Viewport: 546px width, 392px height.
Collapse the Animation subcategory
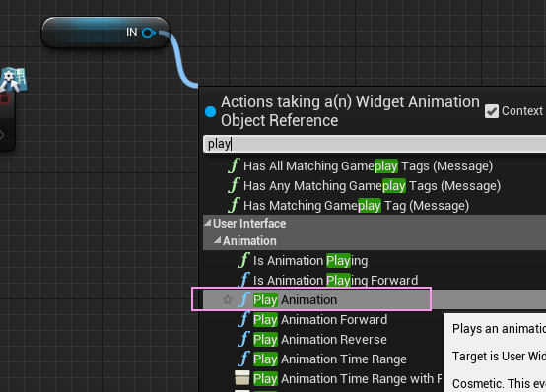[x=218, y=240]
